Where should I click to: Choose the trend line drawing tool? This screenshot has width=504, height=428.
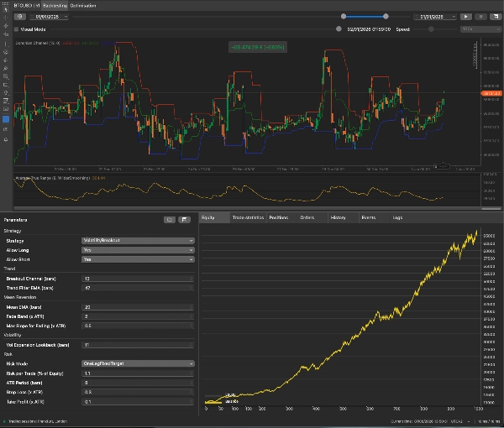point(6,26)
